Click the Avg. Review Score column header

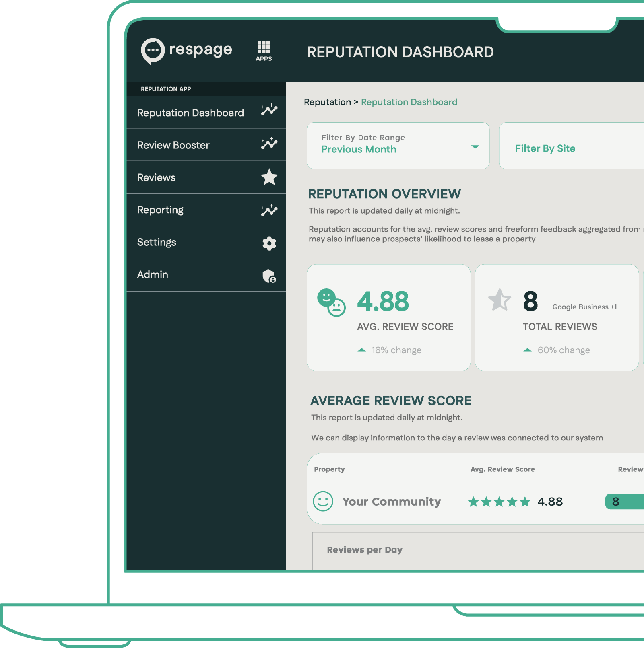(x=503, y=469)
